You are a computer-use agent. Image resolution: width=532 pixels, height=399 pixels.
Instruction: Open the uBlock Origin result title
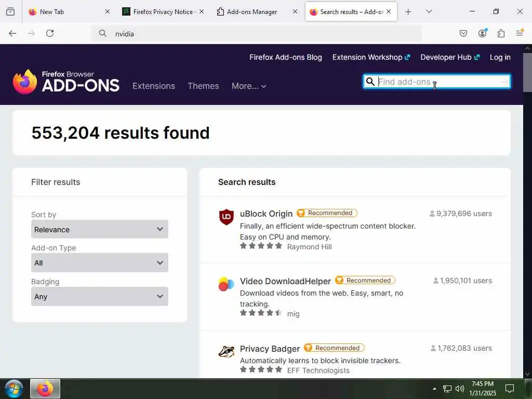pos(266,214)
